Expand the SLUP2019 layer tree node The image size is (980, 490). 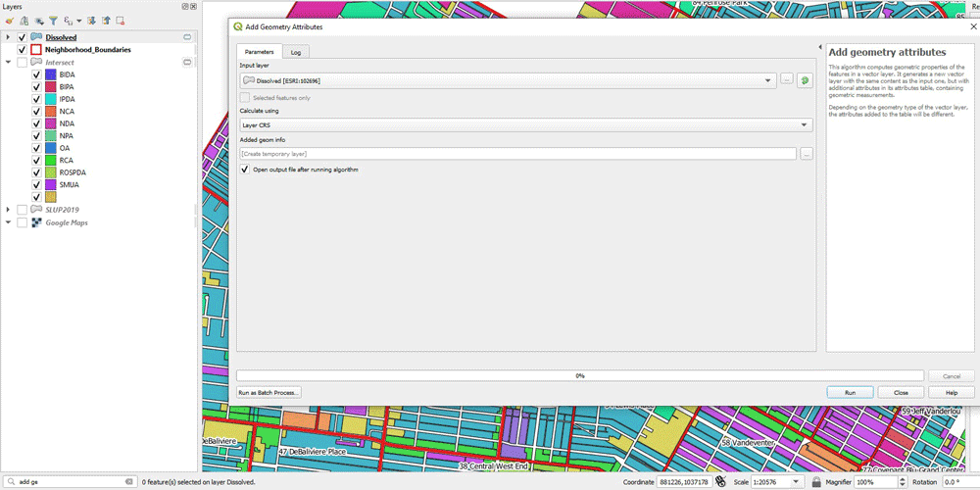point(8,210)
